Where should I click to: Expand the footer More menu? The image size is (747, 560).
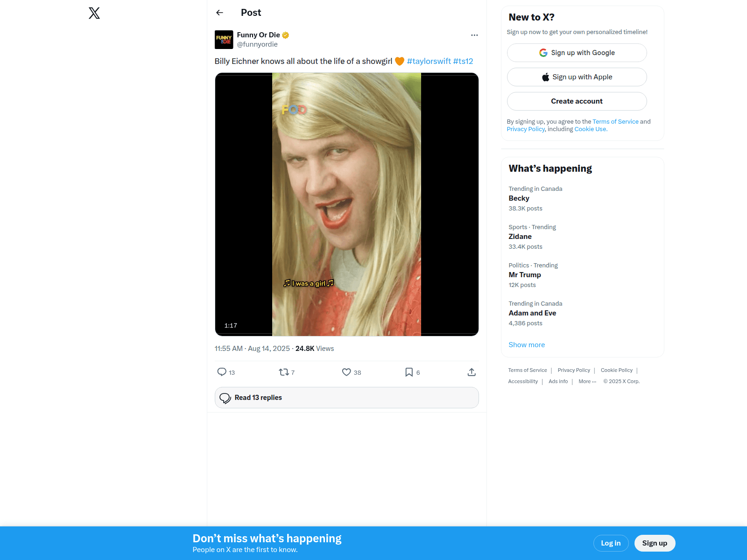pos(587,381)
